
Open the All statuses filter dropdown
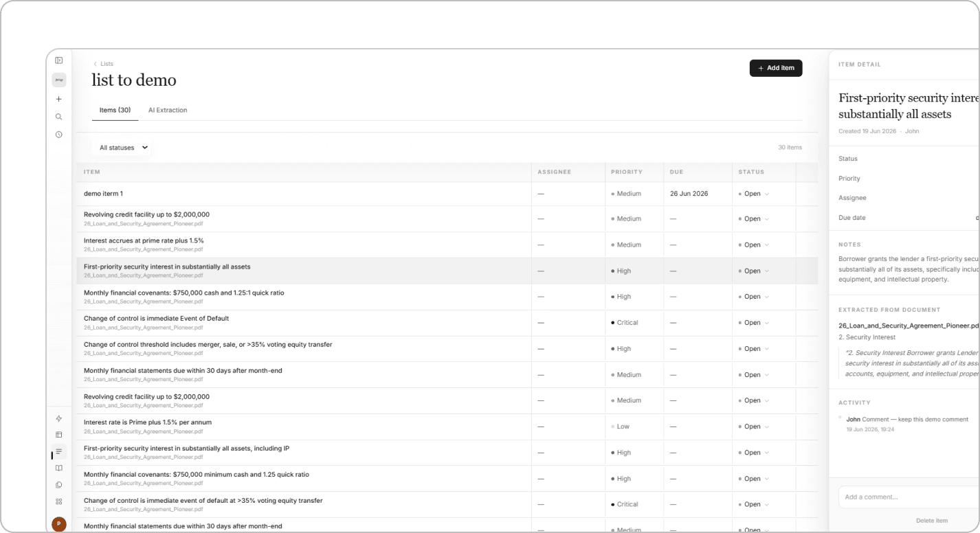click(x=124, y=148)
